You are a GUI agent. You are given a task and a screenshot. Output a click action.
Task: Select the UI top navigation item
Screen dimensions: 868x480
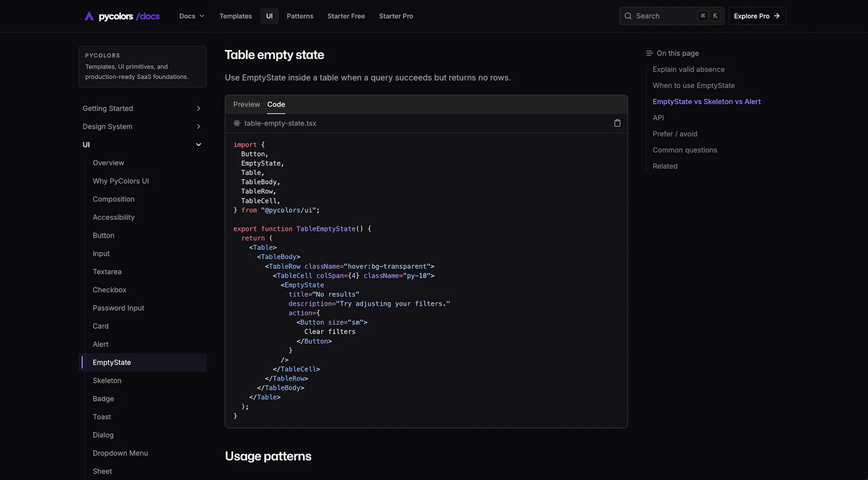pyautogui.click(x=269, y=16)
